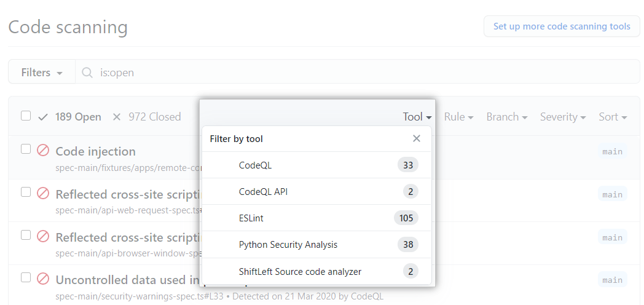Open the Sort dropdown
644x305 pixels.
tap(612, 117)
